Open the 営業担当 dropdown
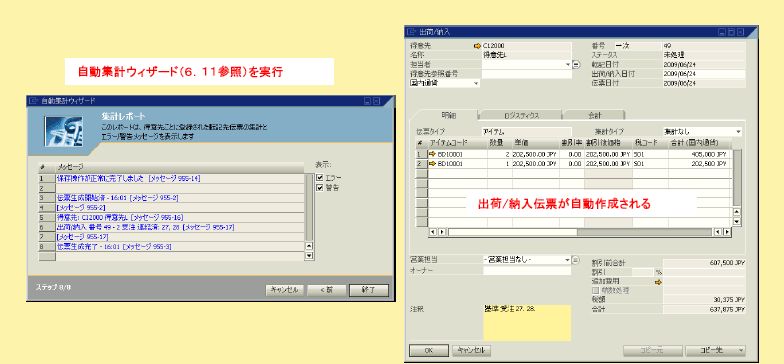This screenshot has height=364, width=784. [x=568, y=260]
